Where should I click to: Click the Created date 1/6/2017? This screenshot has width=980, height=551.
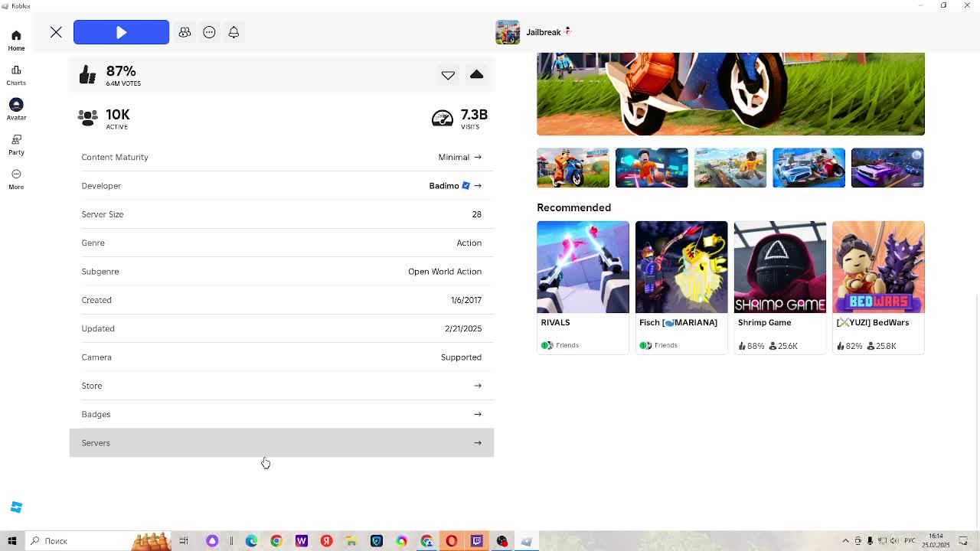466,300
